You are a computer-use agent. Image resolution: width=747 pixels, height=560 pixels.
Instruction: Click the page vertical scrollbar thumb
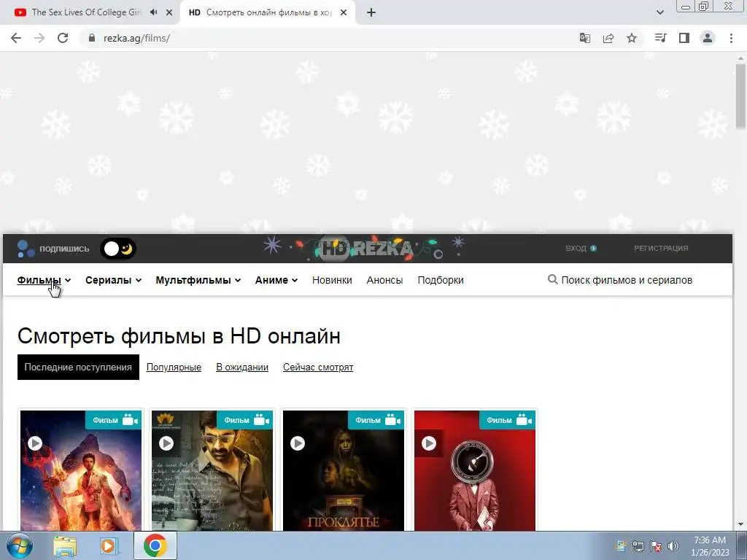pos(740,96)
